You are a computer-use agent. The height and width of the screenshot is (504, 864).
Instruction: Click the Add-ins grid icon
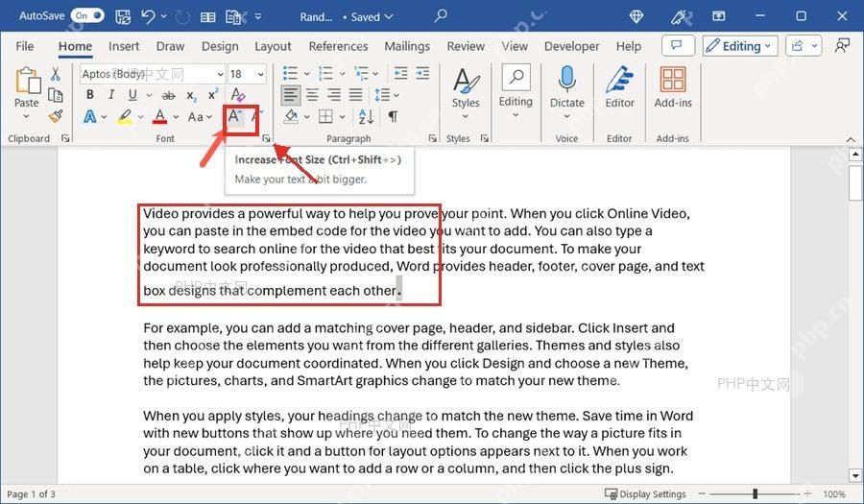(x=673, y=80)
